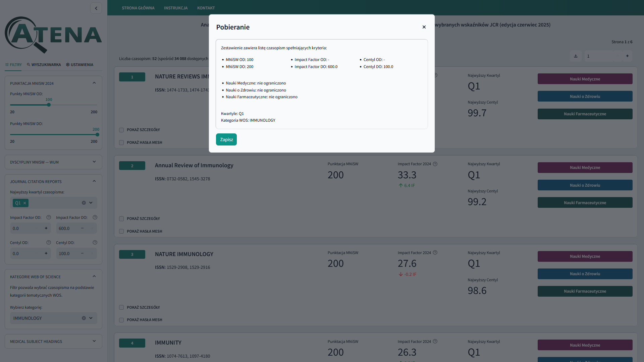The width and height of the screenshot is (644, 362).
Task: Click Nauki Medyczne for Annual Review of Immunology
Action: point(585,168)
